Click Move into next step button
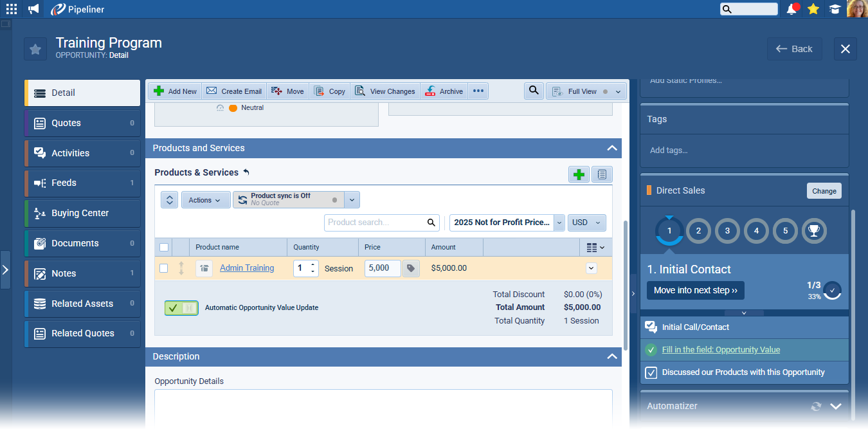Screen dimensions: 868x429 coord(695,290)
